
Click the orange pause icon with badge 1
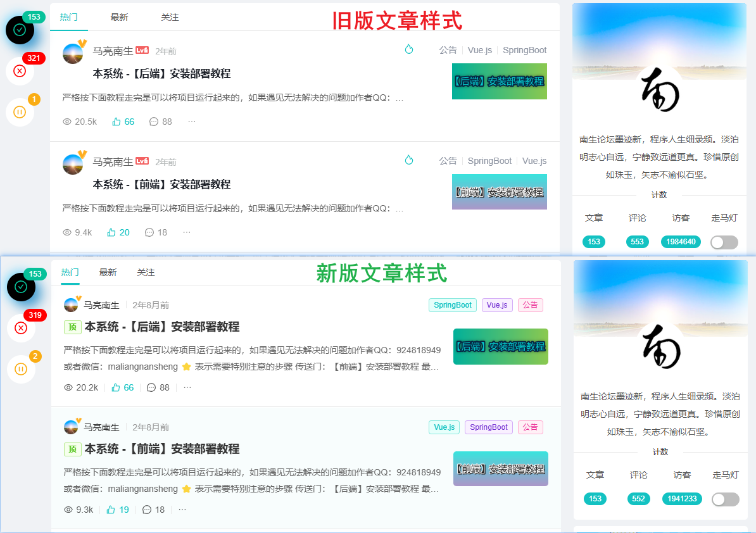tap(20, 112)
